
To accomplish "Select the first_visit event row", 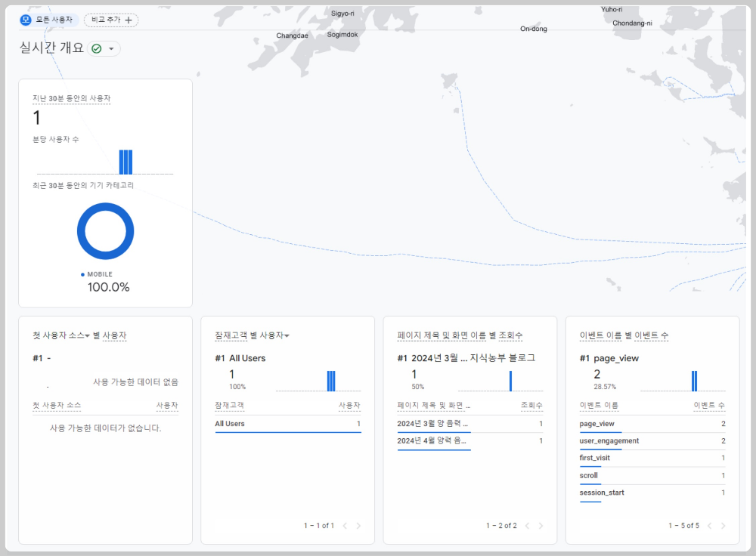I will (x=652, y=459).
